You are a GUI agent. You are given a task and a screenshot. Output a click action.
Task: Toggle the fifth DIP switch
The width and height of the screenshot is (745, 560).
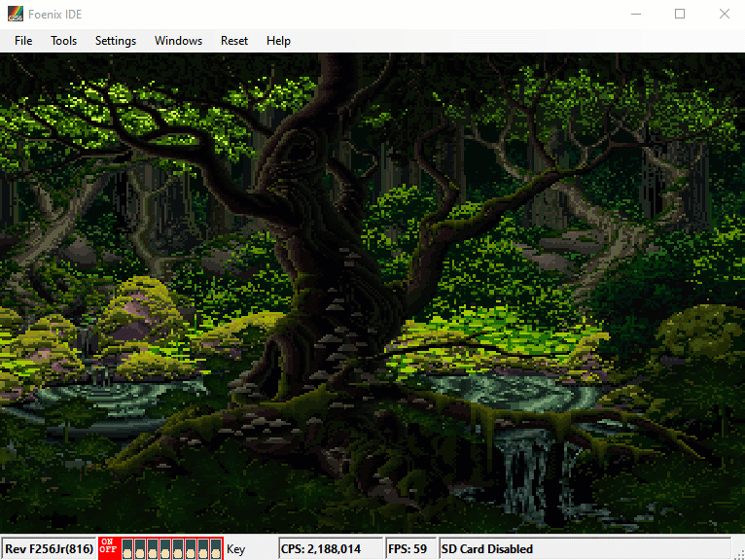[x=178, y=548]
